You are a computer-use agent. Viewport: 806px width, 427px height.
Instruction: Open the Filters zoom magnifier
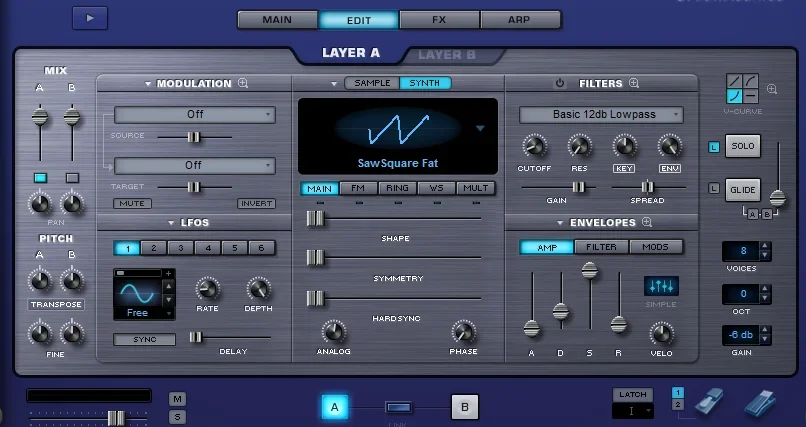tap(634, 83)
